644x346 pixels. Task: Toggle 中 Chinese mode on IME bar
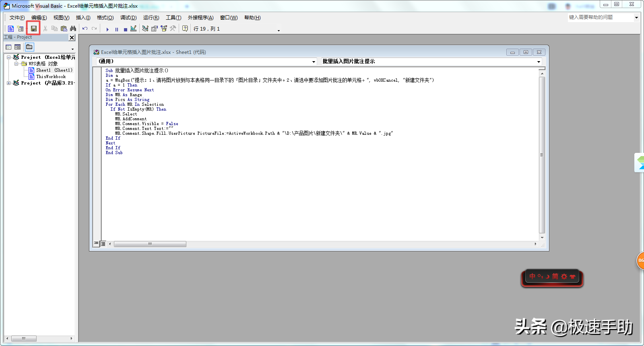click(x=533, y=276)
